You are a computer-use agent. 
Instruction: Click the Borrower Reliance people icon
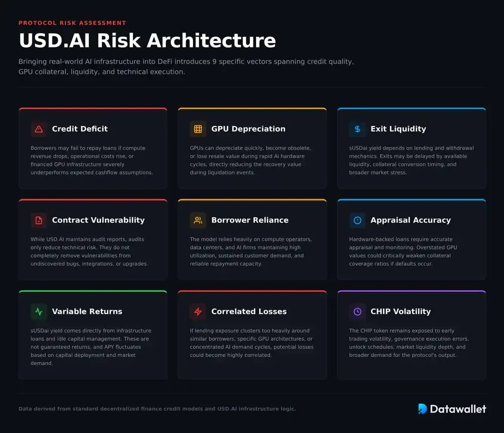tap(198, 220)
